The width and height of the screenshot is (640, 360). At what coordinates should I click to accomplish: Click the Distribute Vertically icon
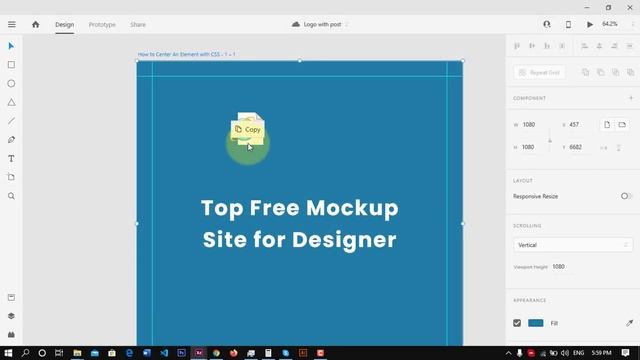point(562,46)
